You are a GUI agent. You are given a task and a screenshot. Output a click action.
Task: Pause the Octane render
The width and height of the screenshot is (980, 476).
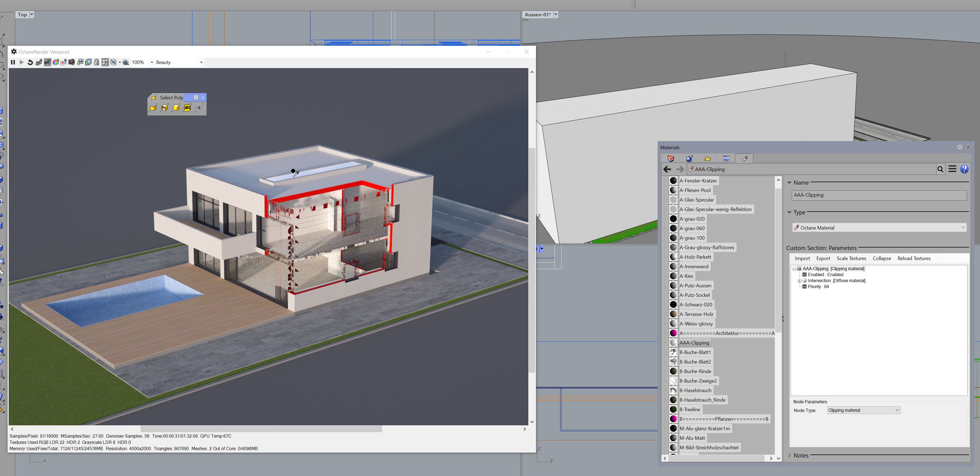tap(13, 62)
